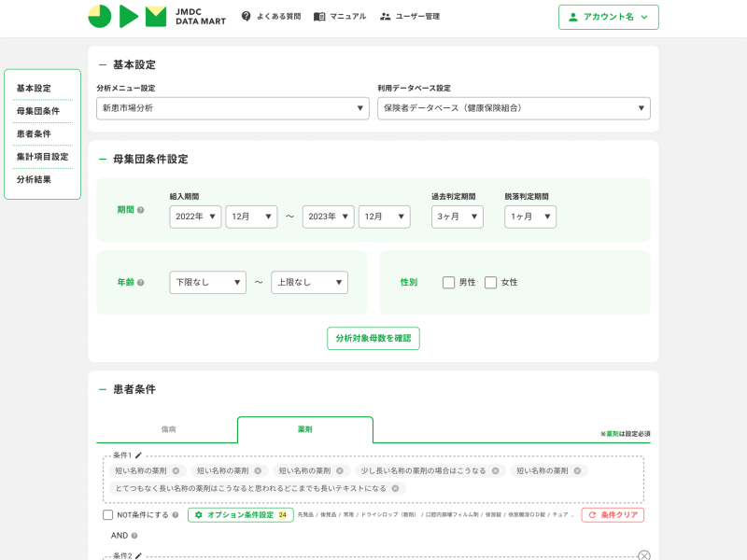Jump to 集計項目設定 in the side navigation
The width and height of the screenshot is (747, 560).
pos(42,157)
